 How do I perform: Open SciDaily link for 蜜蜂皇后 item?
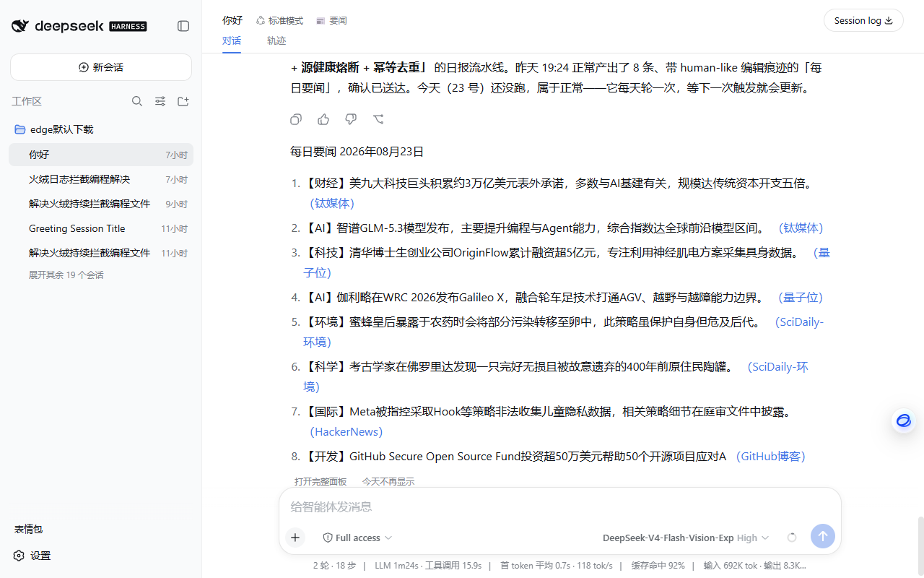(799, 322)
